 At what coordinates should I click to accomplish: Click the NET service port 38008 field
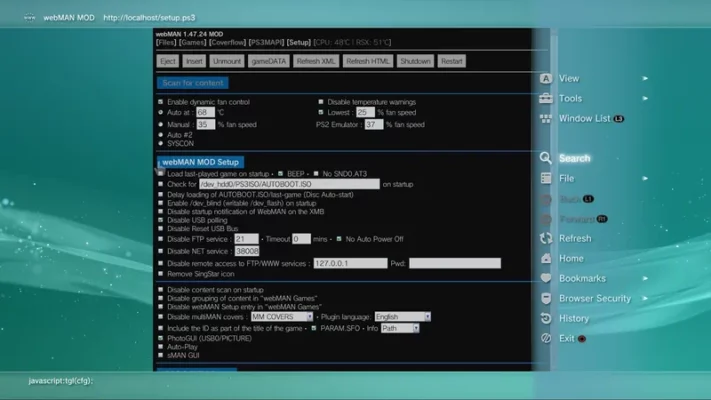tap(247, 251)
